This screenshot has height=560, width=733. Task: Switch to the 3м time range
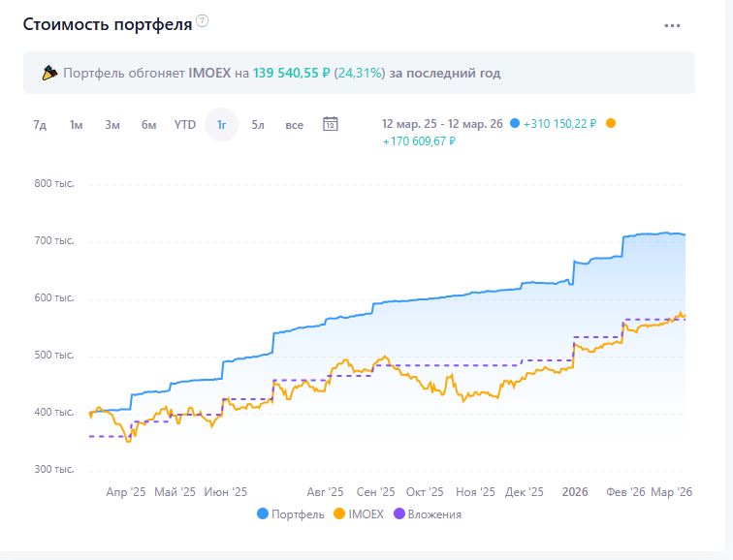112,124
